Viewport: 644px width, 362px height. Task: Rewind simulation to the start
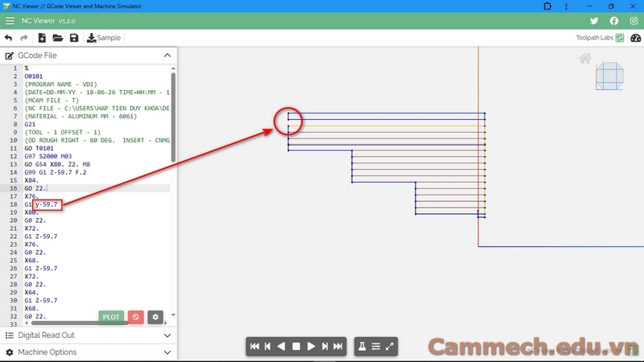(254, 347)
